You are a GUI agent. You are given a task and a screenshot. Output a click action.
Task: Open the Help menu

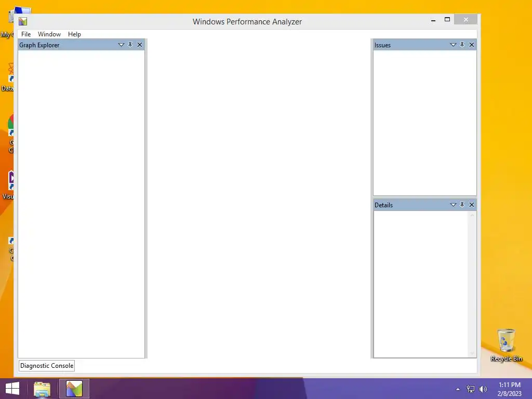coord(74,34)
